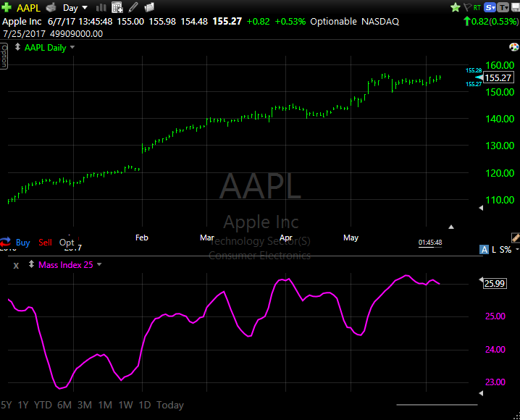Click the bar chart plot-style icon
Screen dimensions: 520x420
click(x=101, y=7)
